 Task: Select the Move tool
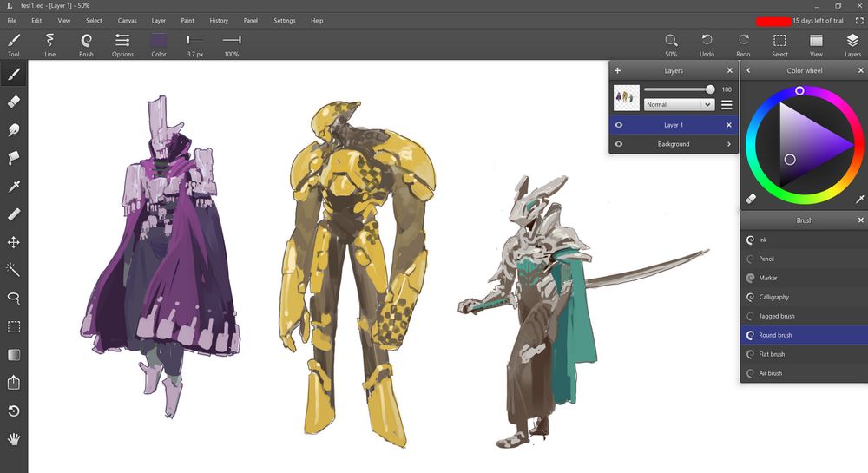click(x=14, y=242)
